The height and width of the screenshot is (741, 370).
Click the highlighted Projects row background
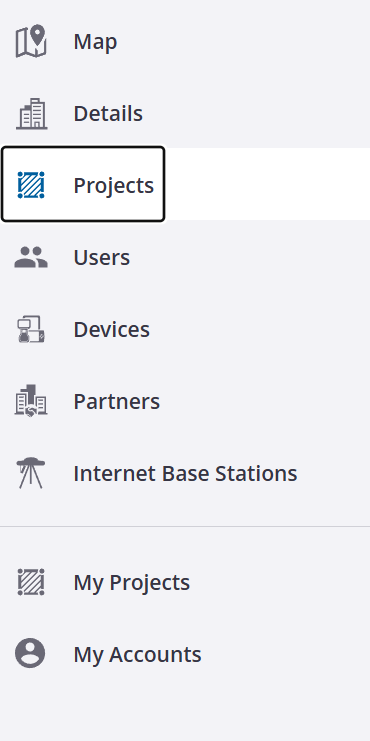185,184
